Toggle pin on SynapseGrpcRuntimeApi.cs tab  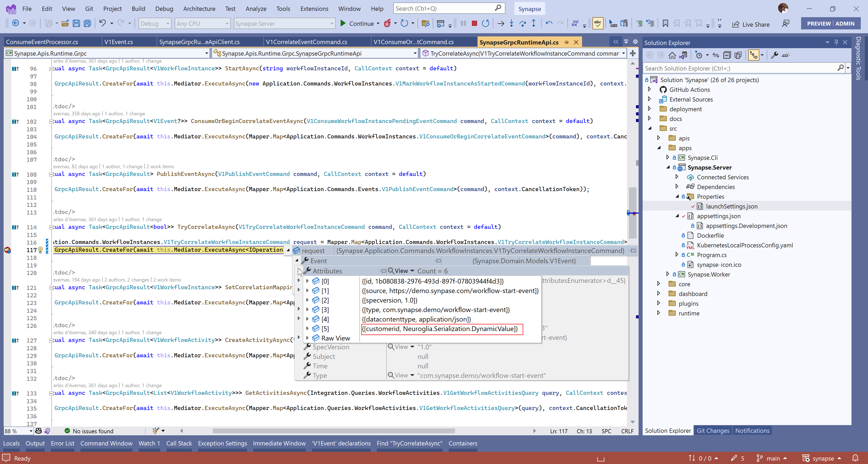point(566,42)
